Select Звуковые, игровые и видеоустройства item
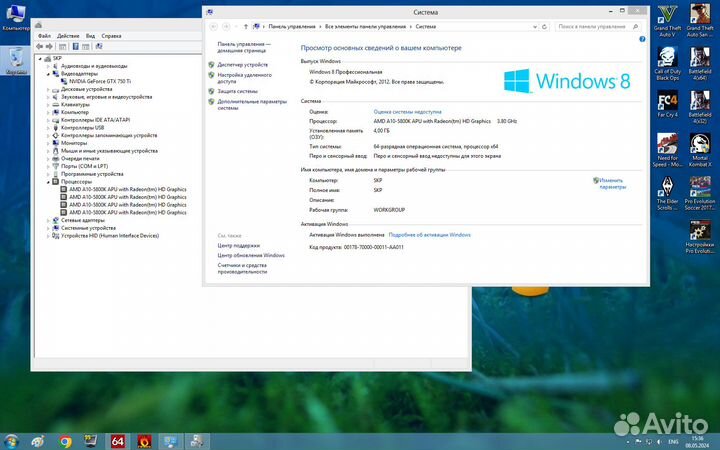 click(106, 97)
